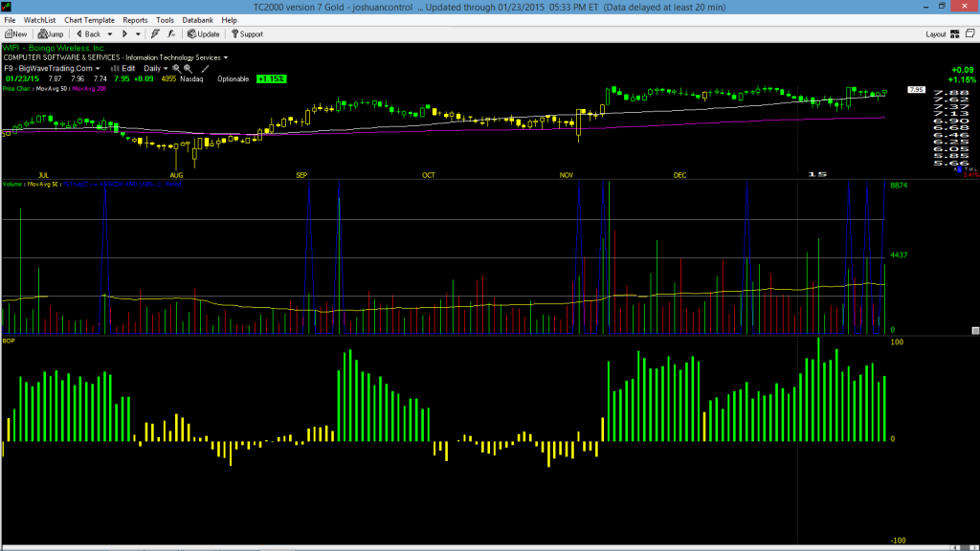Click the Volume indicator legend label

click(x=13, y=185)
